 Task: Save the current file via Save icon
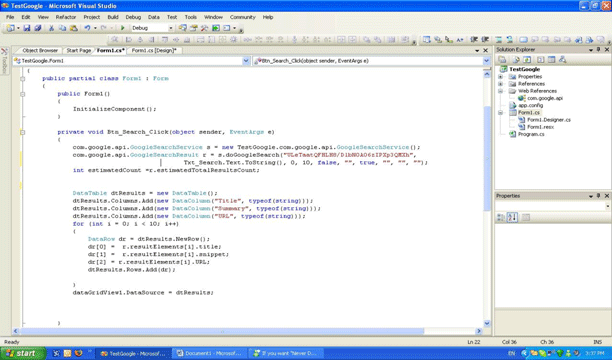[27, 28]
